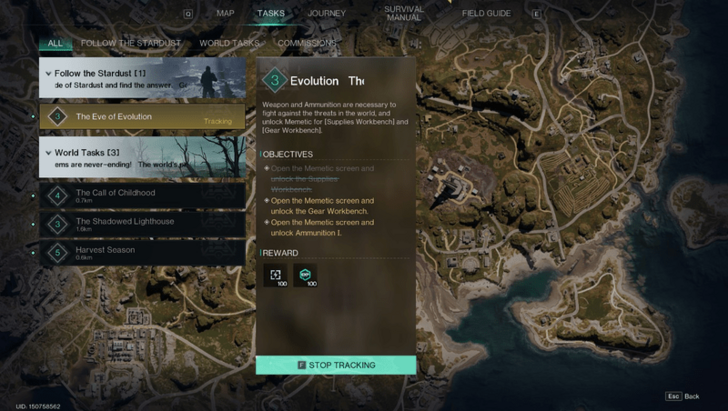Select The Eve of Evolution task
This screenshot has width=728, height=411.
[x=142, y=117]
